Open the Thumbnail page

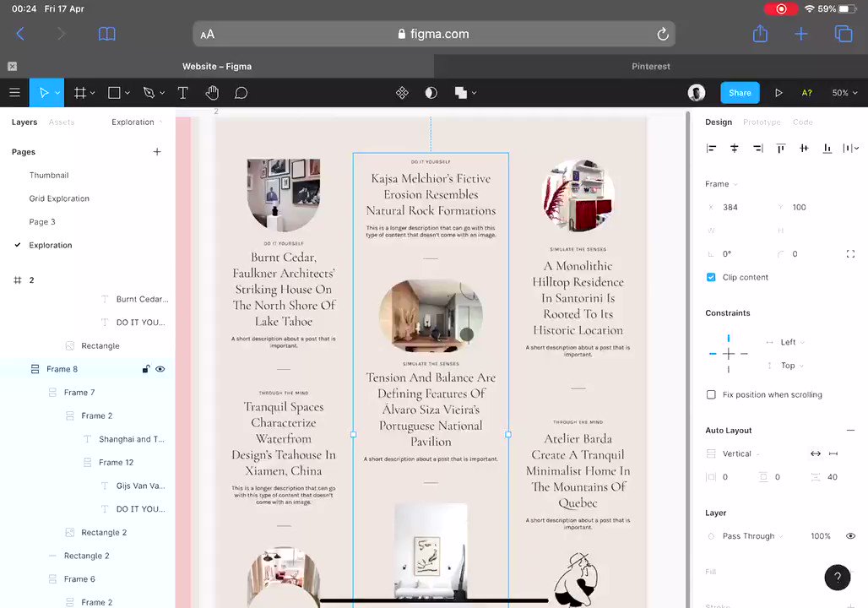point(49,175)
